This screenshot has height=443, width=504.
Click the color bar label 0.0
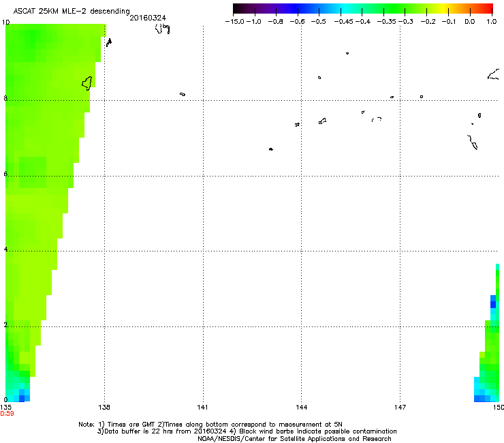tap(470, 22)
